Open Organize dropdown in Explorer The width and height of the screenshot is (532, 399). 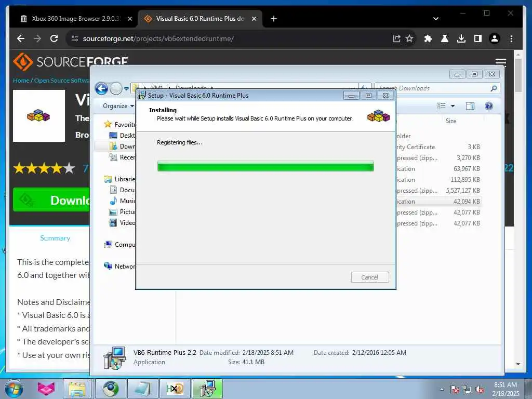(118, 106)
